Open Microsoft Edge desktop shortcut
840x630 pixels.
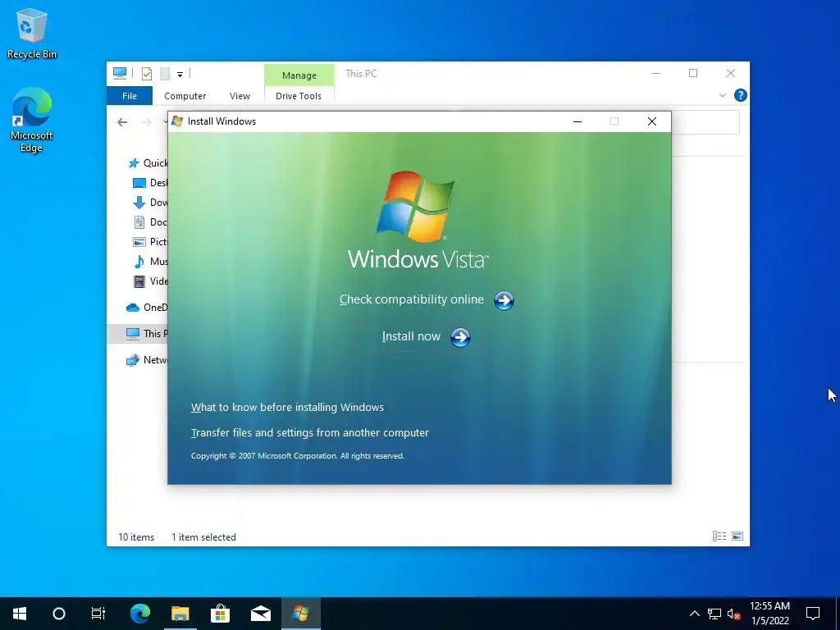pyautogui.click(x=32, y=120)
